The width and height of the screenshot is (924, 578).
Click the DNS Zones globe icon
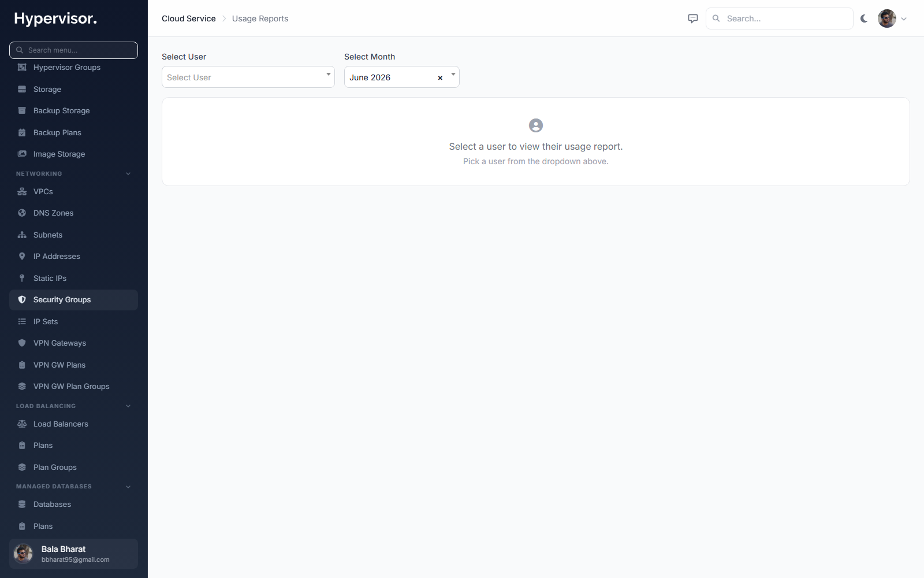coord(22,213)
